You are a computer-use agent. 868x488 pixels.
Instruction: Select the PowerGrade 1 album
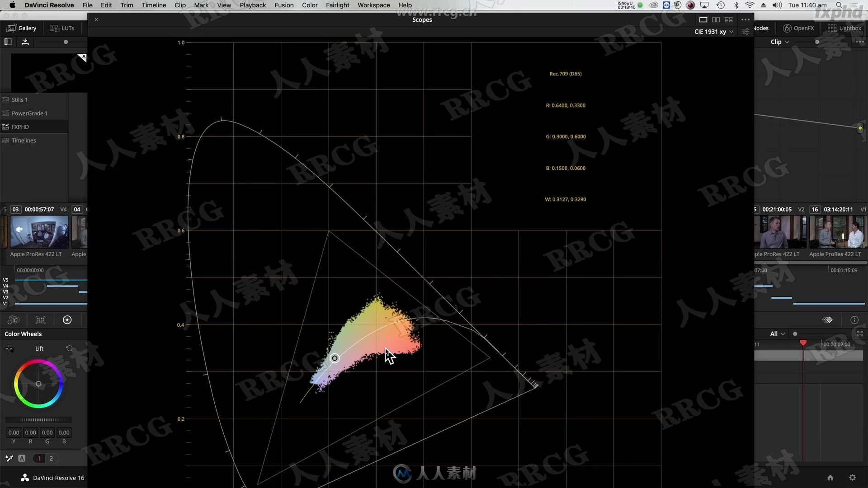tap(34, 113)
